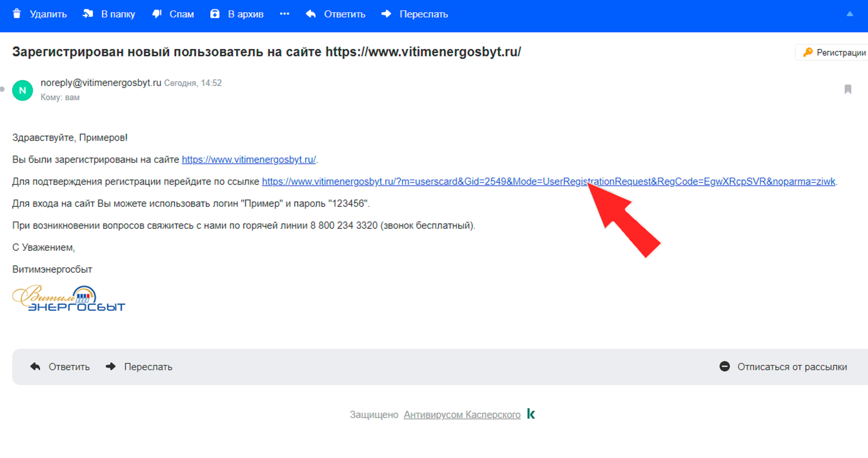Click the reply arrow icon in top toolbar
The image size is (868, 458).
311,14
